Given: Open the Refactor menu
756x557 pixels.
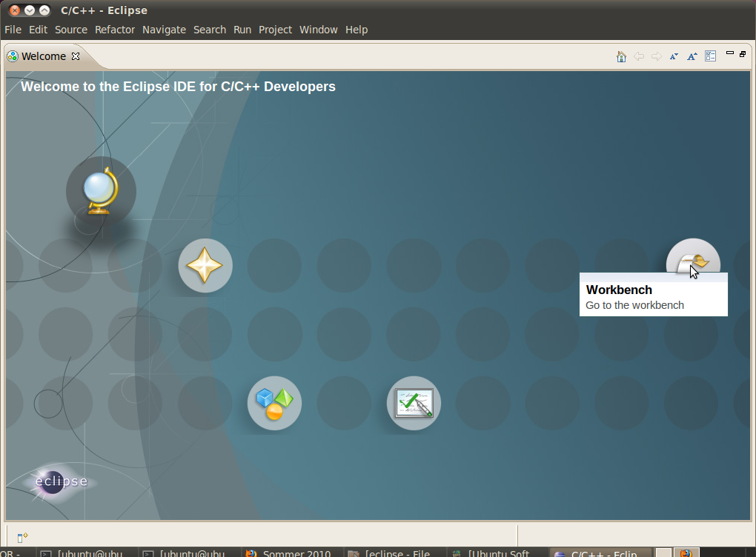Looking at the screenshot, I should [115, 30].
